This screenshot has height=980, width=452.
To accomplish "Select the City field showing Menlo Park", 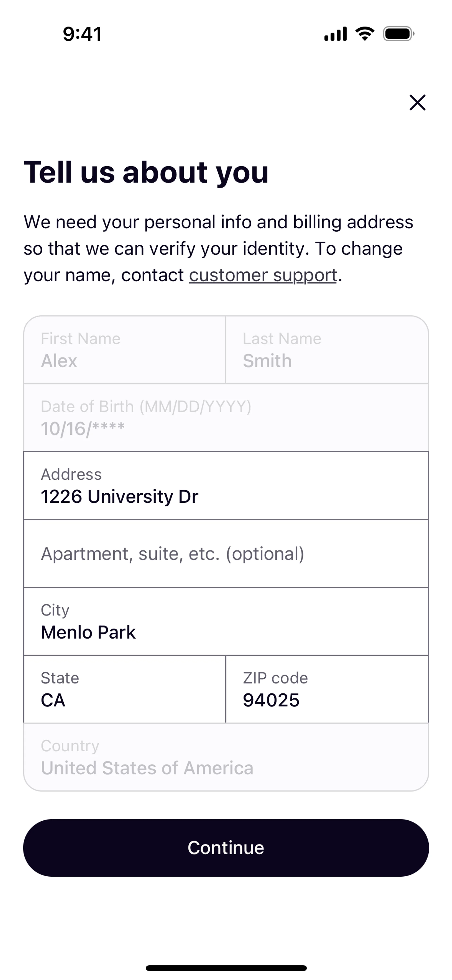I will 226,621.
